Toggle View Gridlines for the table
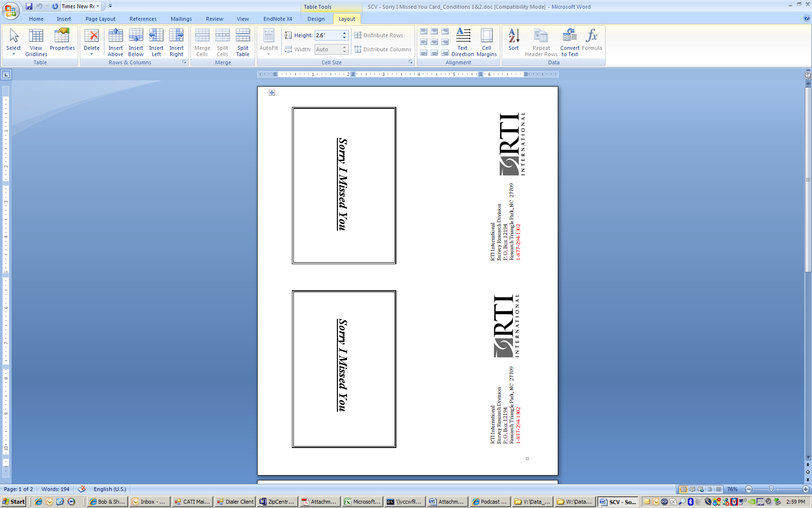 pos(36,43)
